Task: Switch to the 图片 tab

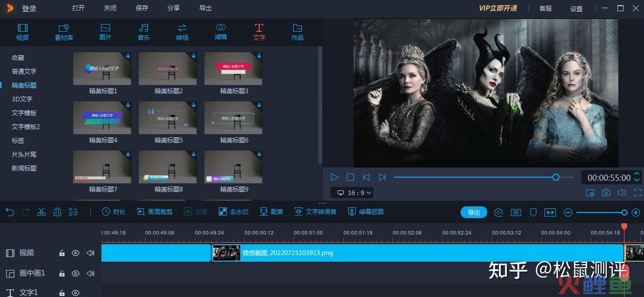Action: (106, 32)
